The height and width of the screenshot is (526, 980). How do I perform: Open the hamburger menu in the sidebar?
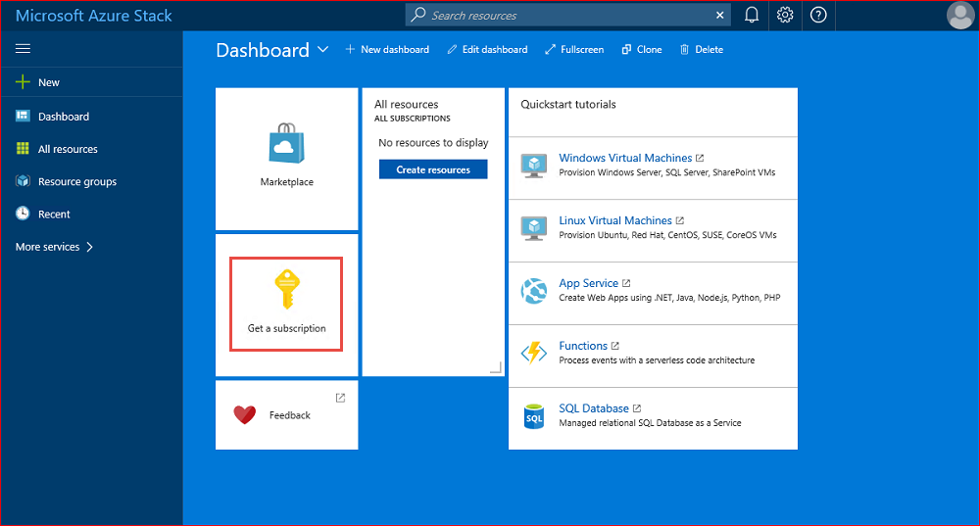point(24,49)
